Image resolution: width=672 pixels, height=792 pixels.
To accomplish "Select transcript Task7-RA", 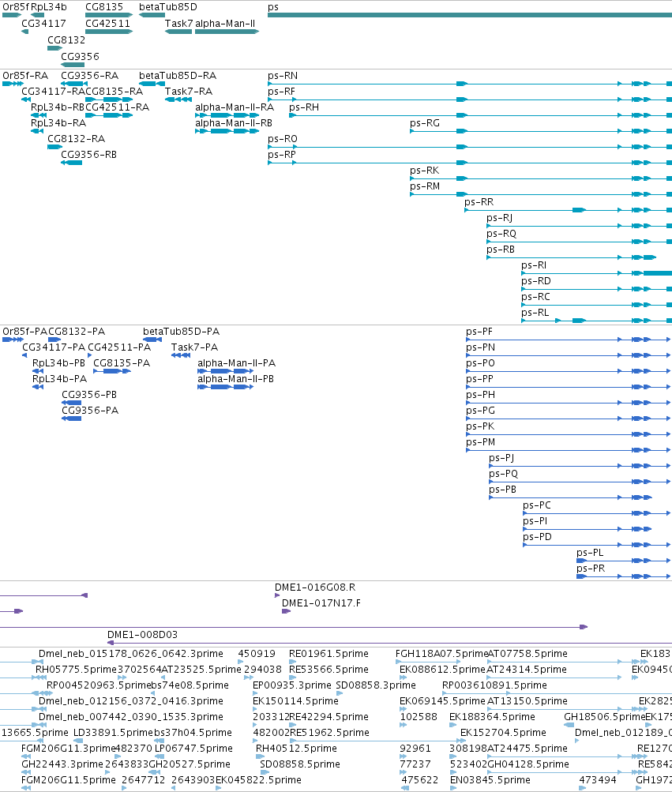I will pos(189,92).
